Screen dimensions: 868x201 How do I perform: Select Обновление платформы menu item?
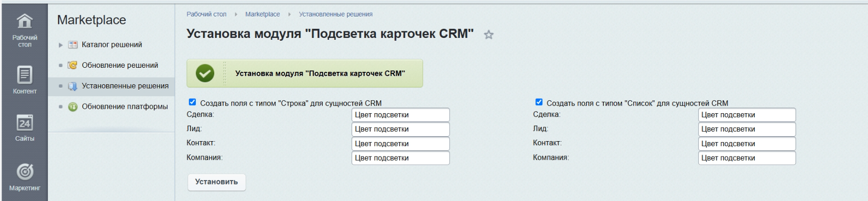pyautogui.click(x=124, y=107)
